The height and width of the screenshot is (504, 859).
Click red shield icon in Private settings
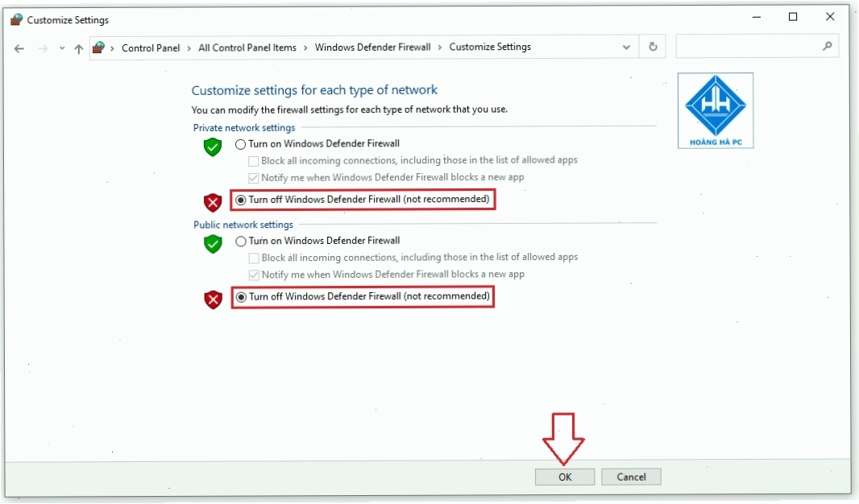click(213, 202)
